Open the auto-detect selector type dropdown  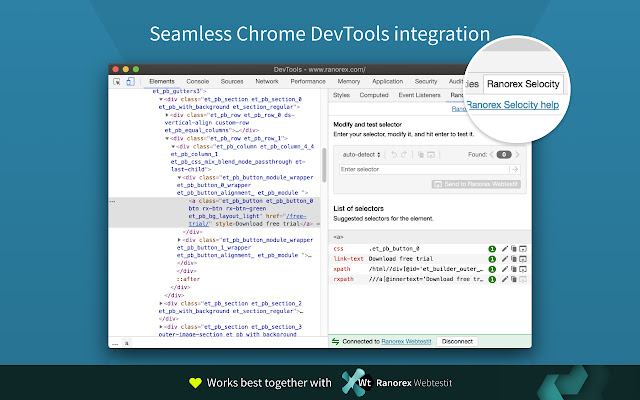tap(361, 155)
